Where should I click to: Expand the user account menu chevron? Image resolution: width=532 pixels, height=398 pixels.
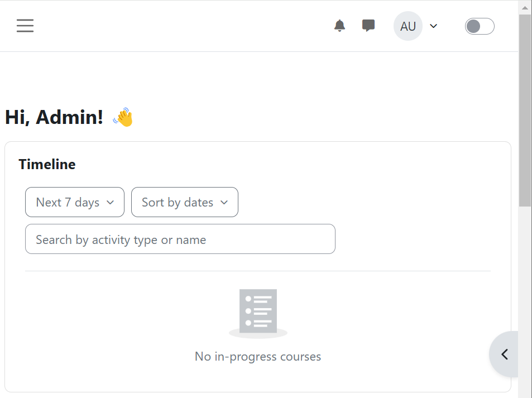point(434,26)
